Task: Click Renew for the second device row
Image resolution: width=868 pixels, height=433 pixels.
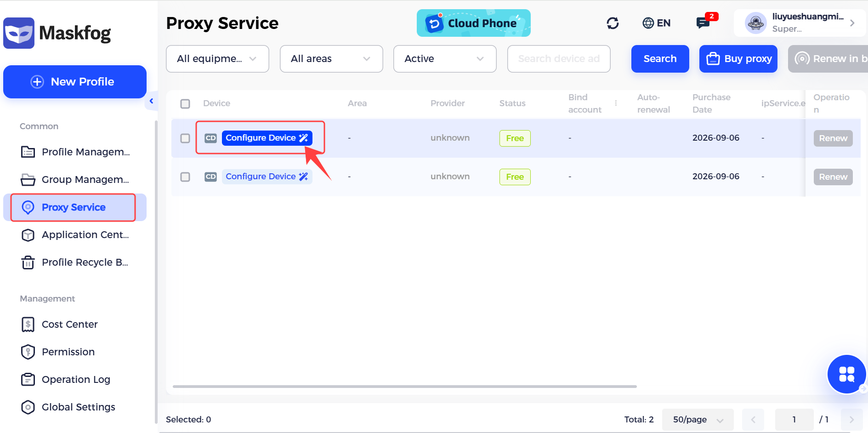Action: [833, 177]
